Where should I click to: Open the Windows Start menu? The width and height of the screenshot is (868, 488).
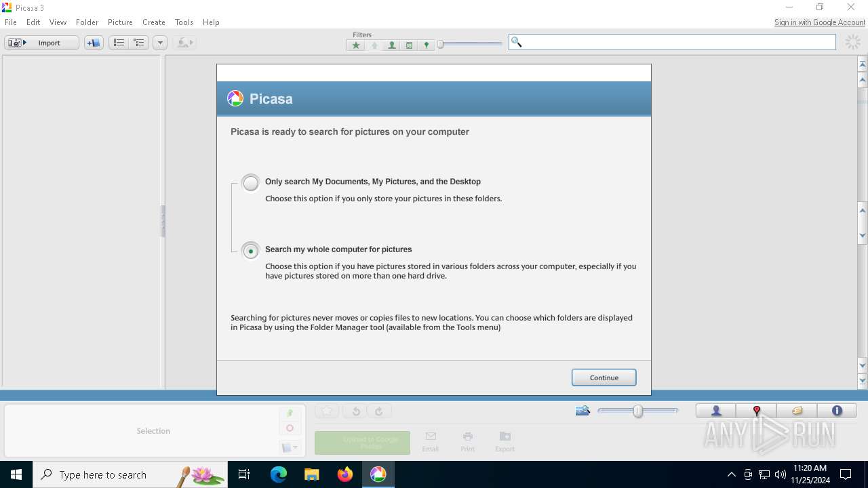click(16, 474)
